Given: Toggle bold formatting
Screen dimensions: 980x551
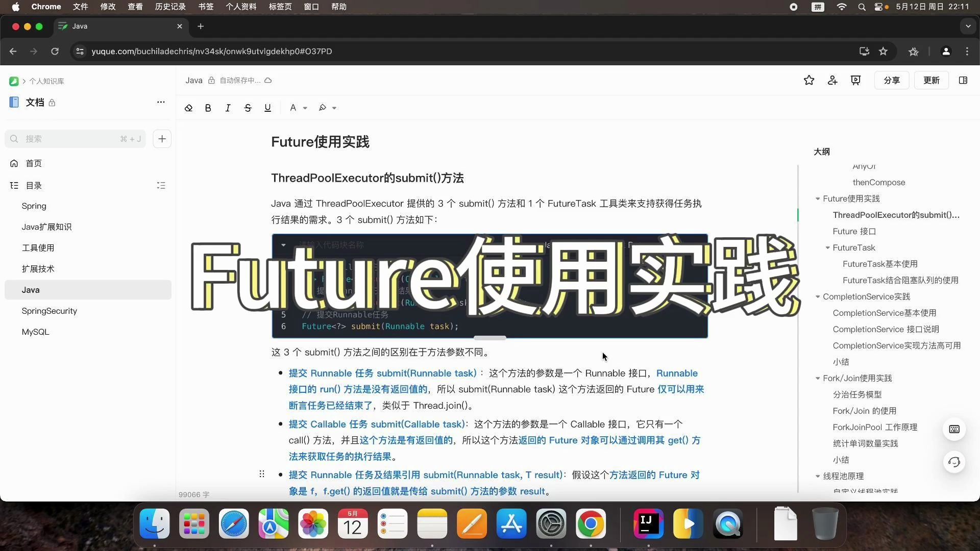Looking at the screenshot, I should click(208, 108).
